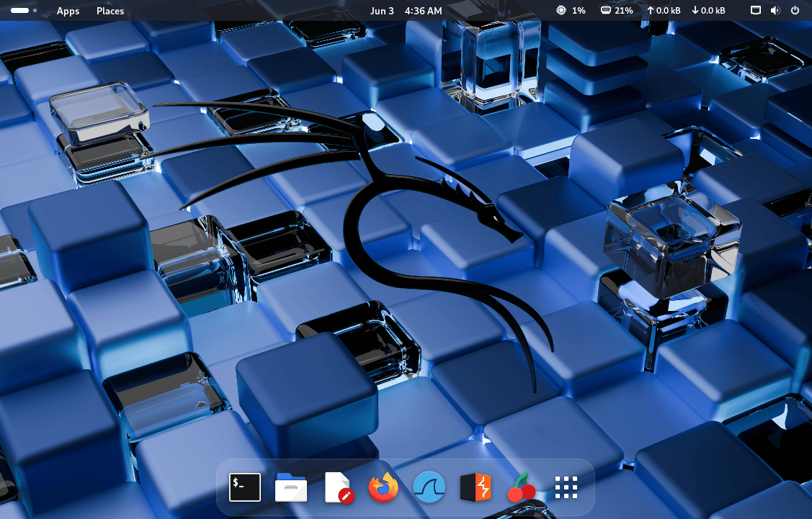Mute audio via the volume icon

tap(775, 11)
